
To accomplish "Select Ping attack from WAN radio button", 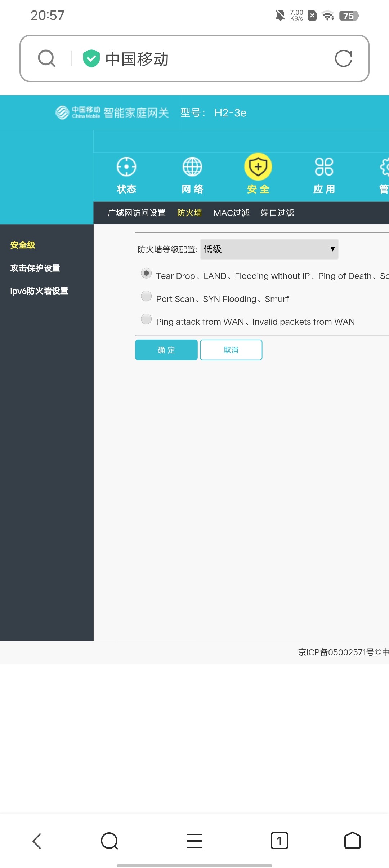I will [146, 319].
